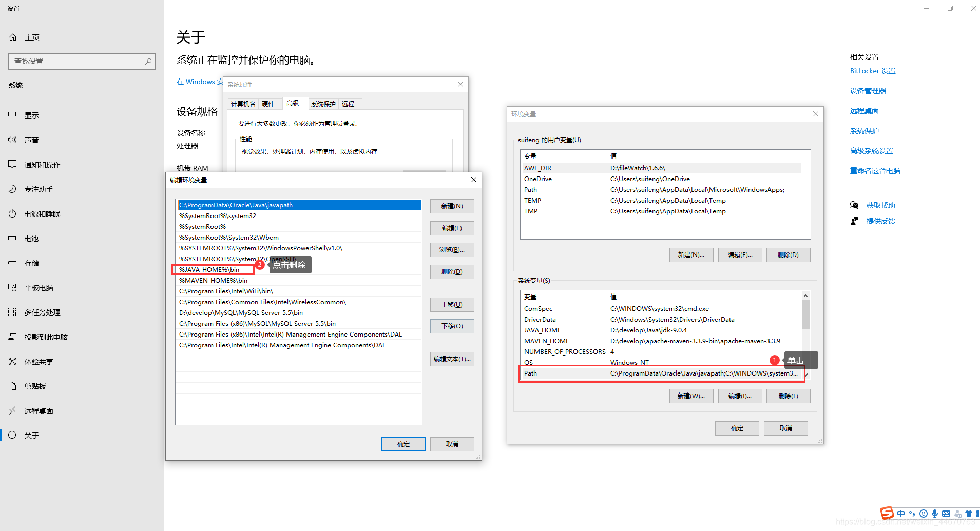Click the search magnifier icon in settings search box
This screenshot has height=531, width=980.
tap(148, 61)
